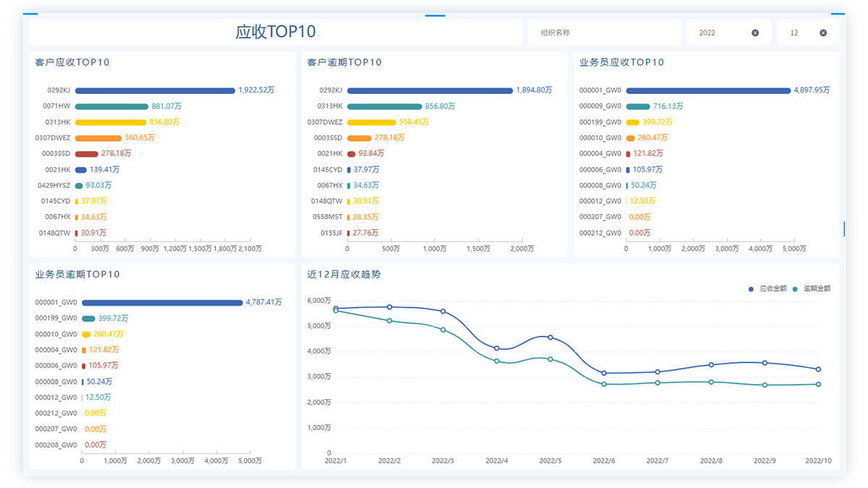Click the 逾期金额 data point at 2022/6
Screen dimensions: 868x488
point(604,384)
